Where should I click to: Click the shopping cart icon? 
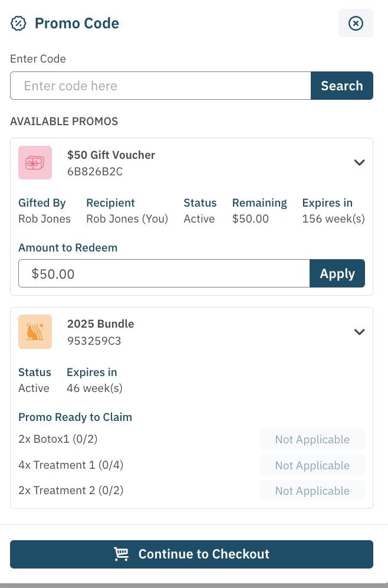(121, 554)
